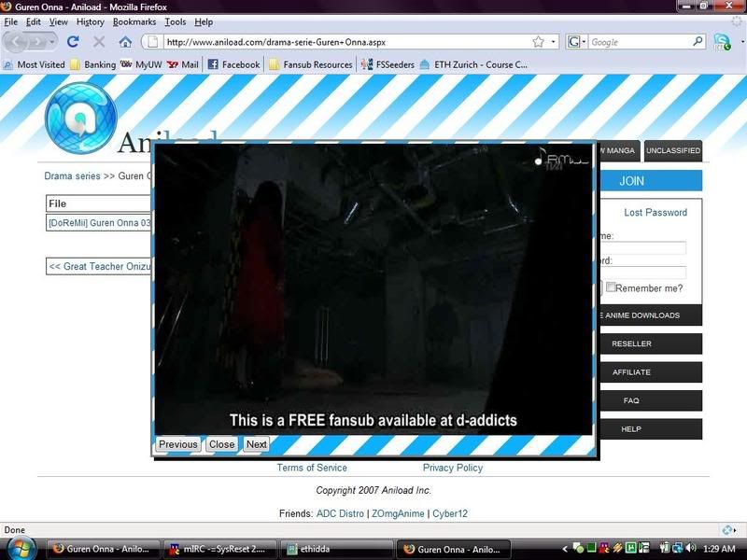This screenshot has height=560, width=747.
Task: Open the Privacy Policy link
Action: [x=453, y=468]
